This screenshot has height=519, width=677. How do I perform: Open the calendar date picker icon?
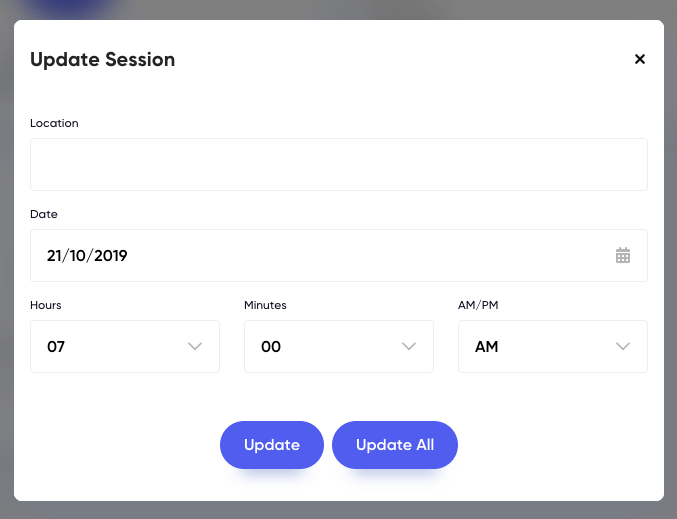click(623, 255)
